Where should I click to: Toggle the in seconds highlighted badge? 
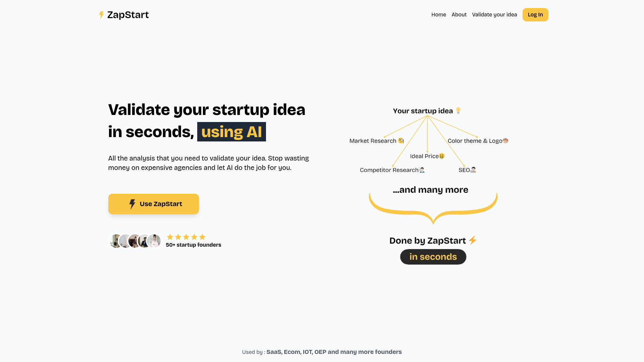click(433, 256)
